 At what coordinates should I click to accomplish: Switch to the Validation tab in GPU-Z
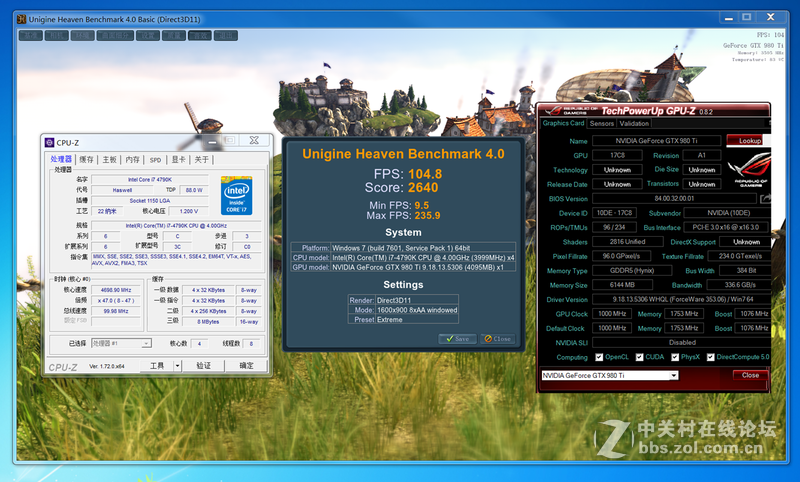tap(634, 123)
